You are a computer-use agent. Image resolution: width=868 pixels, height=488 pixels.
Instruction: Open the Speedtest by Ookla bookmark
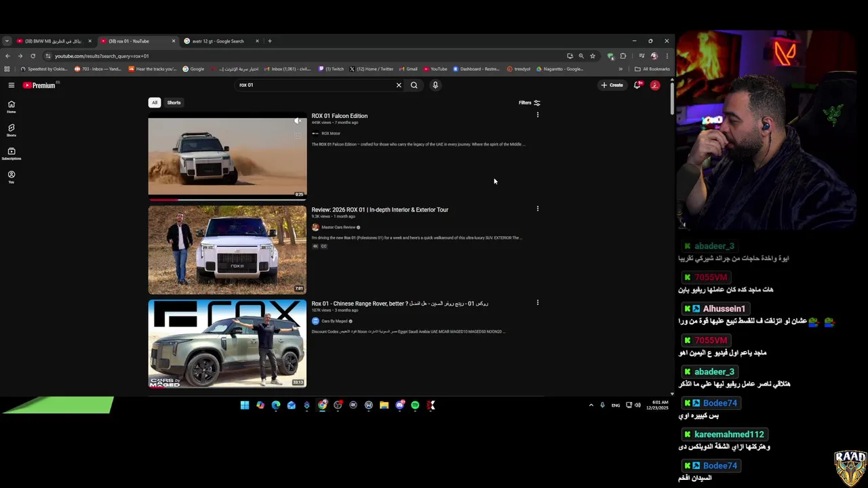pyautogui.click(x=44, y=69)
